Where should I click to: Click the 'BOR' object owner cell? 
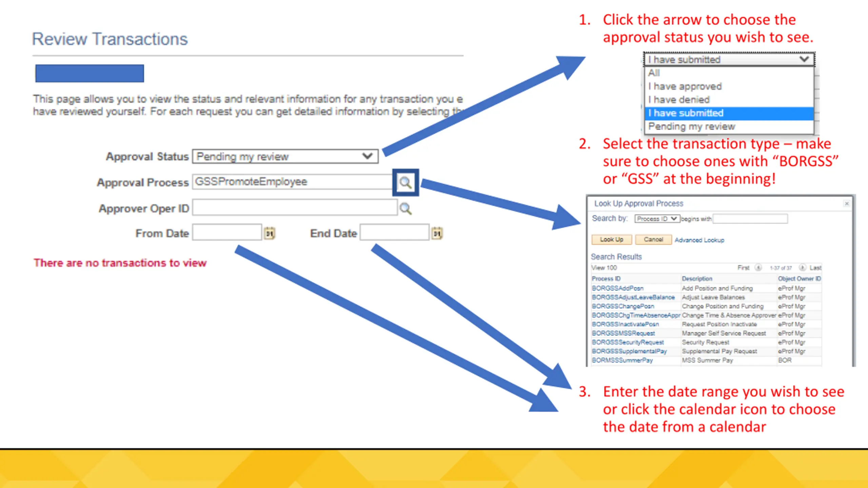[785, 360]
